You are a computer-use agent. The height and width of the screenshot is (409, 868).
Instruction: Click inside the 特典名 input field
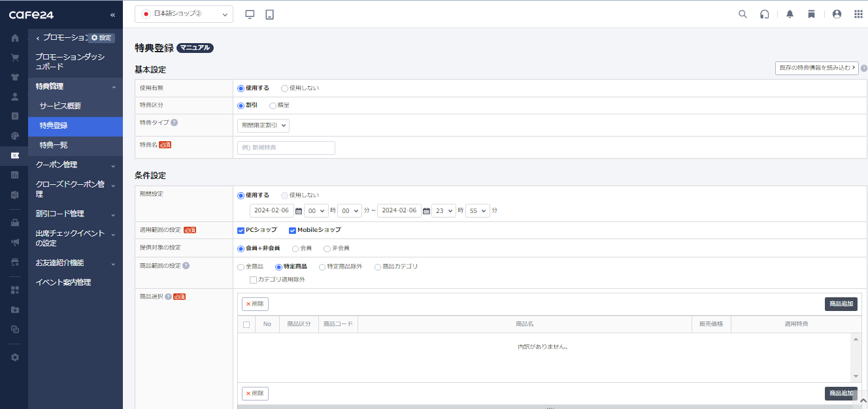286,148
